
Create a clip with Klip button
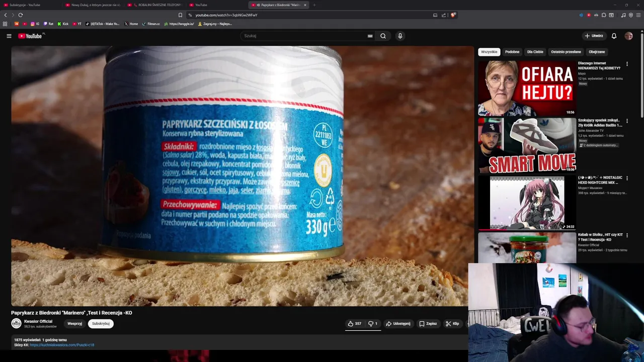[452, 324]
